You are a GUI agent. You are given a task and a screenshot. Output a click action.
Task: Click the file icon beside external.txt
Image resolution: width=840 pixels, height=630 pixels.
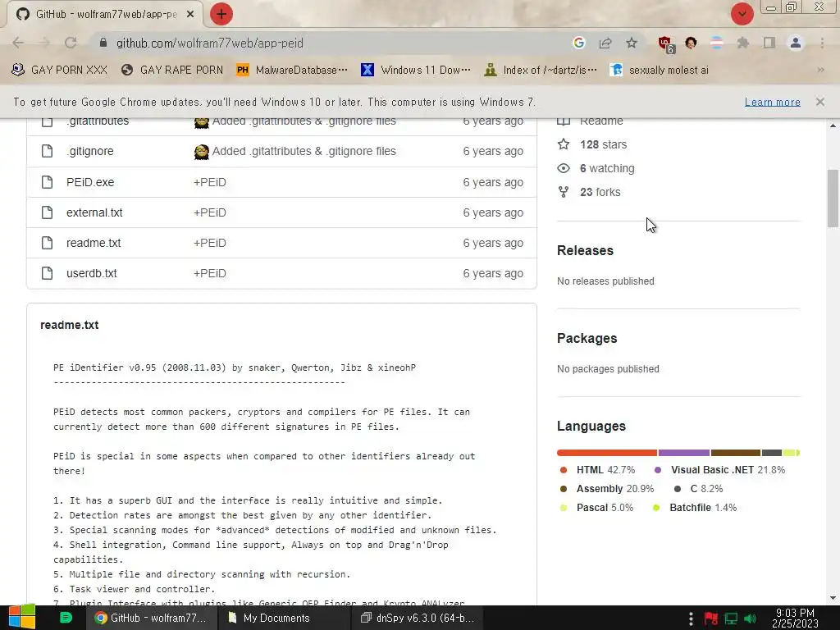coord(47,212)
